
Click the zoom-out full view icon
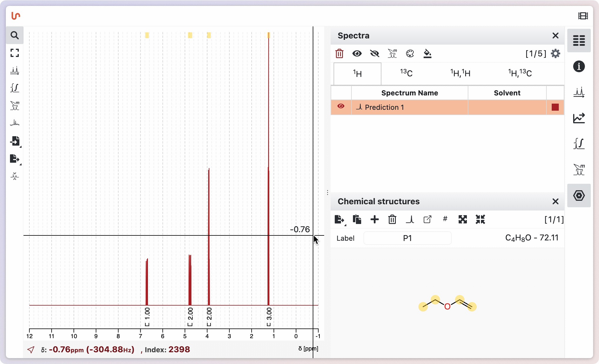coord(15,53)
